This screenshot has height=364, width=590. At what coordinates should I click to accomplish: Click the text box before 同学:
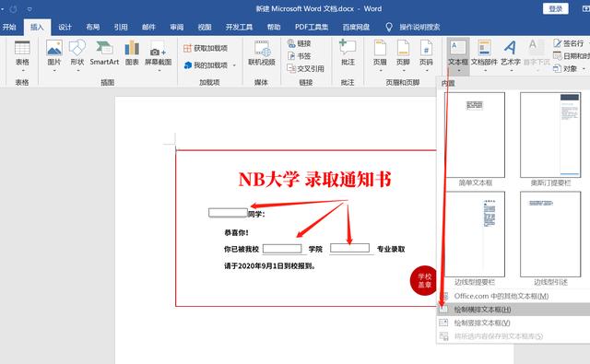coord(228,213)
